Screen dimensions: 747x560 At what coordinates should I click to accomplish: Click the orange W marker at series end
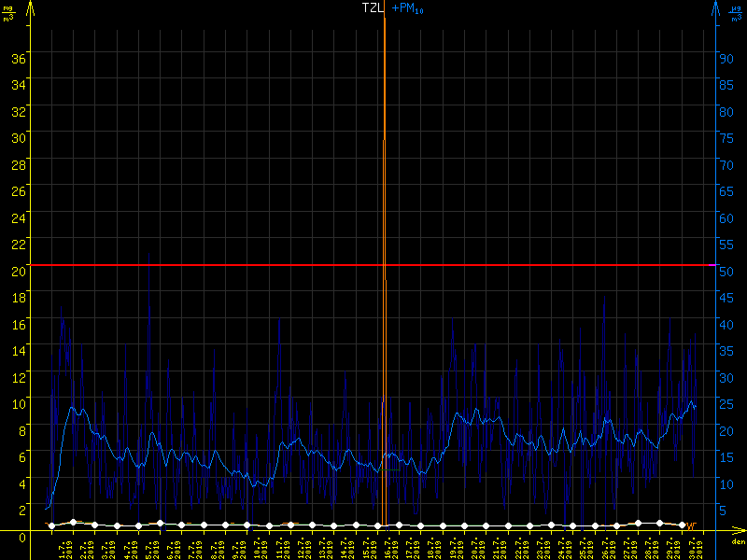click(691, 526)
